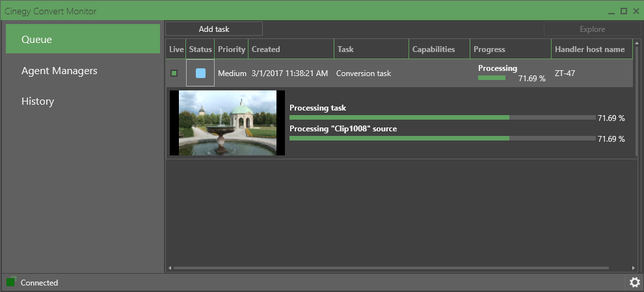The height and width of the screenshot is (292, 644).
Task: Sort by the Created column header
Action: point(291,49)
